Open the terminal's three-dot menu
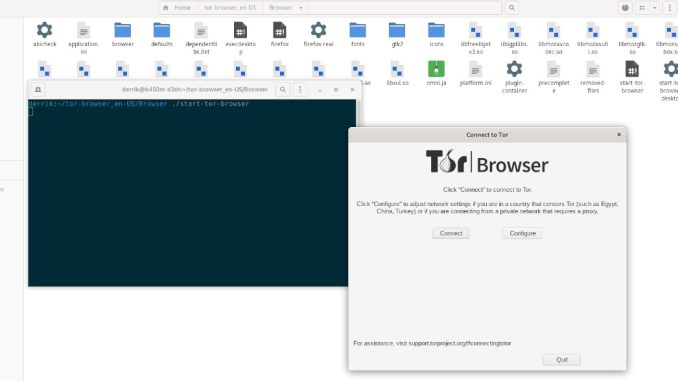Viewport: 678px width, 381px height. coord(300,90)
